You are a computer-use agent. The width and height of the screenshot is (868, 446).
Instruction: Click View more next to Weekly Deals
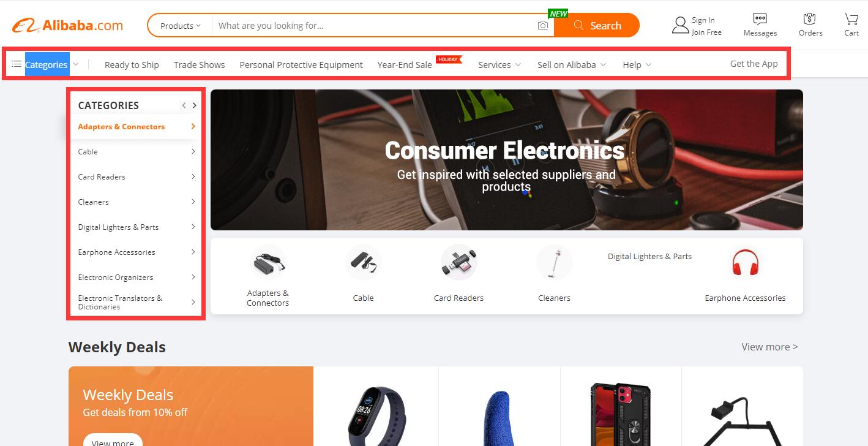(x=769, y=347)
